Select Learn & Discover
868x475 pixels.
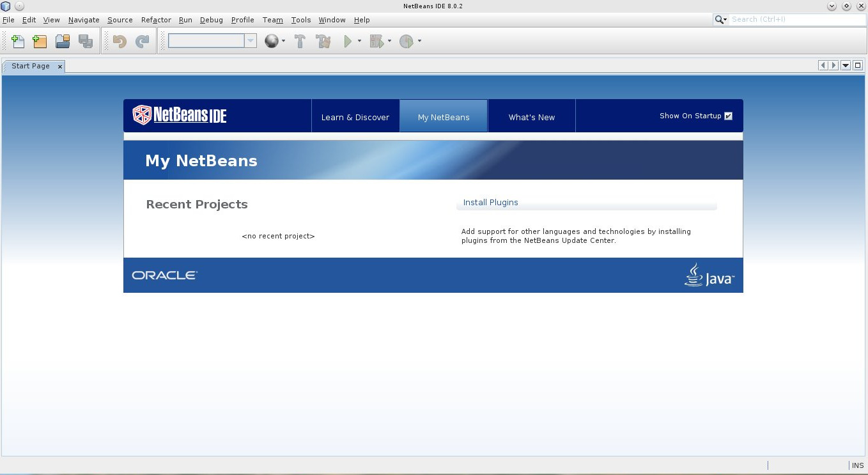(355, 117)
